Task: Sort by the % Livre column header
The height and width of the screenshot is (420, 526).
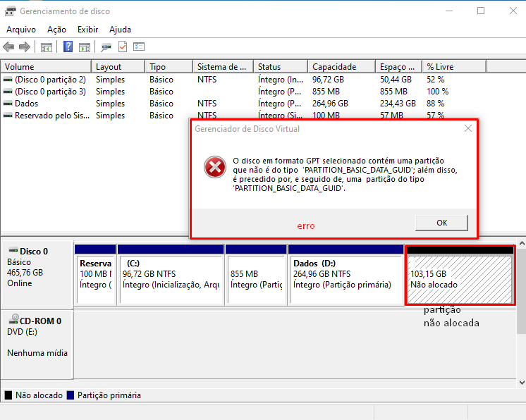Action: pyautogui.click(x=454, y=67)
